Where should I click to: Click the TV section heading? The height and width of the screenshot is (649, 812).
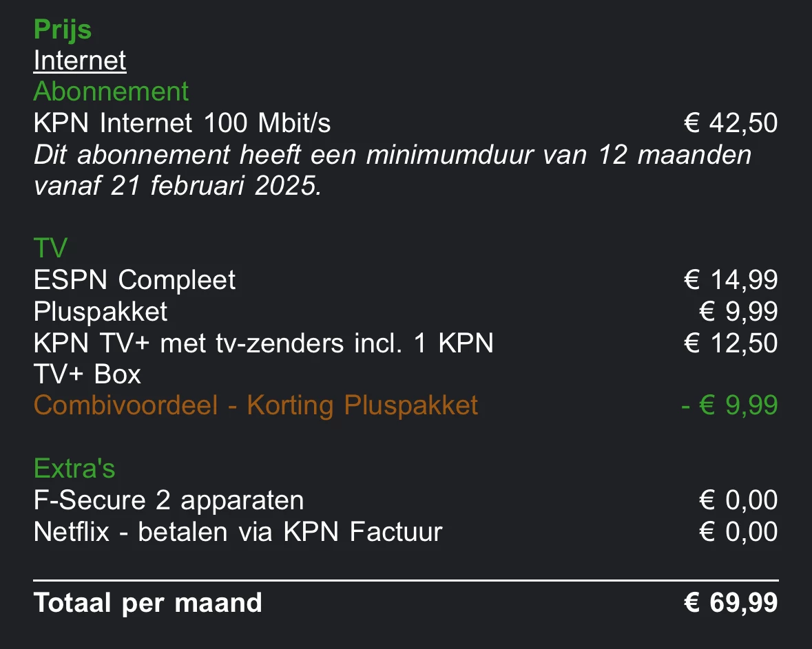50,247
